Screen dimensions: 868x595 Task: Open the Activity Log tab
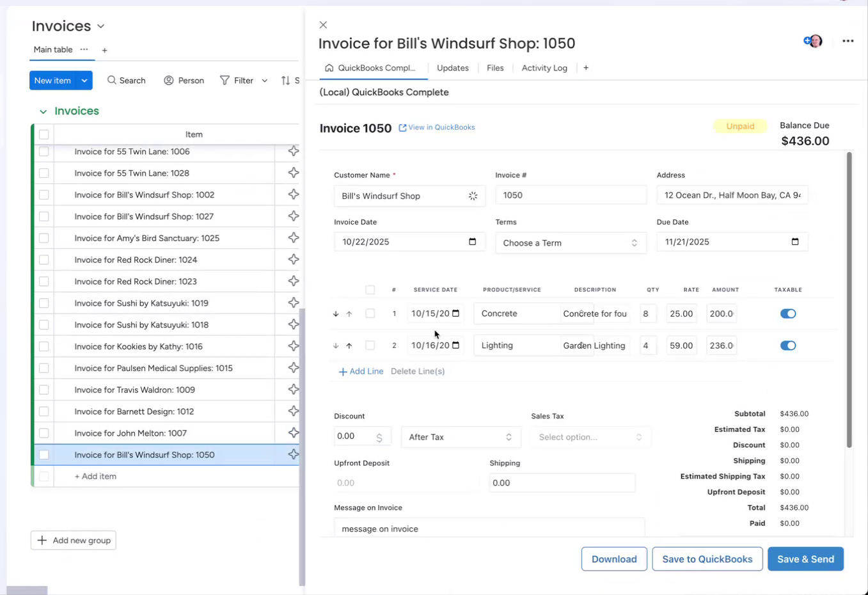[544, 68]
